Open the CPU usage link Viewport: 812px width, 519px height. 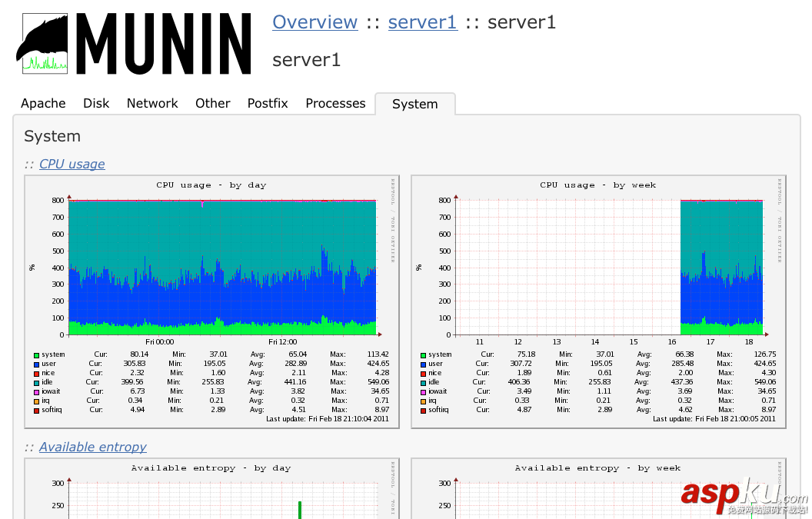click(x=72, y=165)
